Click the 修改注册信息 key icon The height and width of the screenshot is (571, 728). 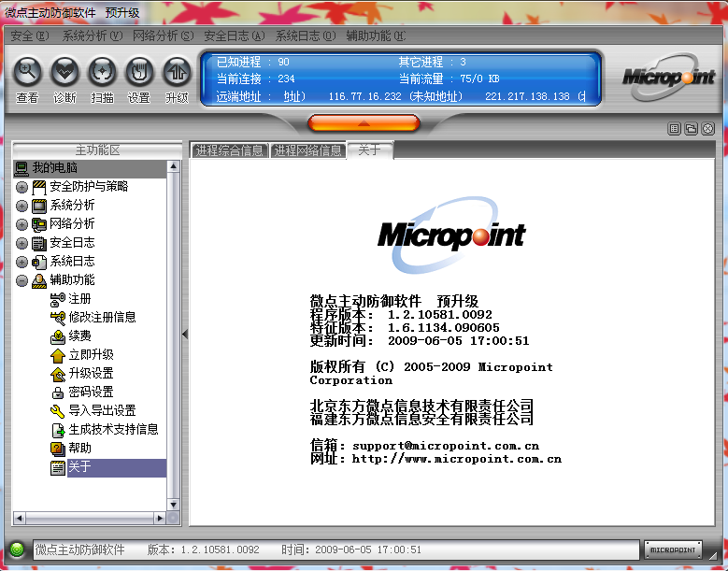coord(58,318)
